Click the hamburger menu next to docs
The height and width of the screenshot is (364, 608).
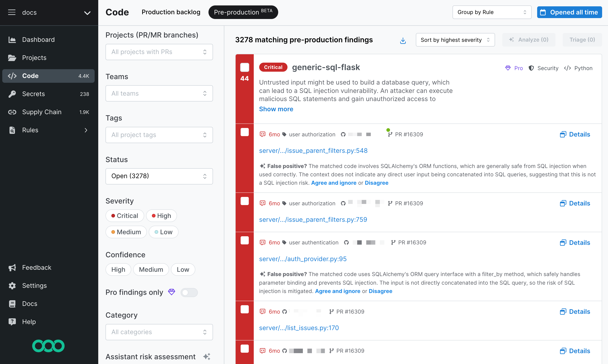click(x=12, y=12)
